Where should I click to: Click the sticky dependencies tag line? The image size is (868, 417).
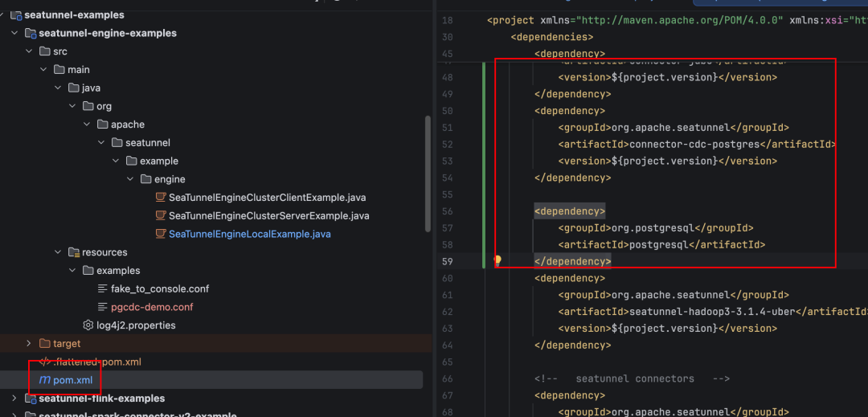point(552,37)
